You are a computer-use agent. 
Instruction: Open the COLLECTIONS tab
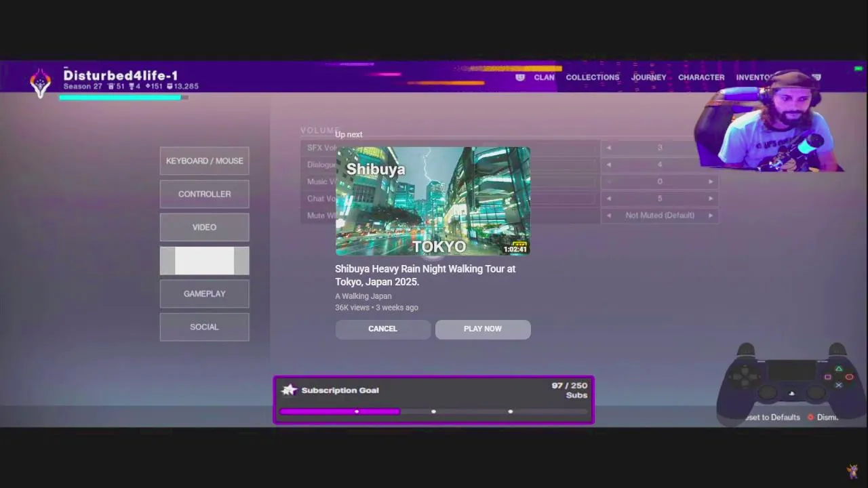tap(593, 77)
